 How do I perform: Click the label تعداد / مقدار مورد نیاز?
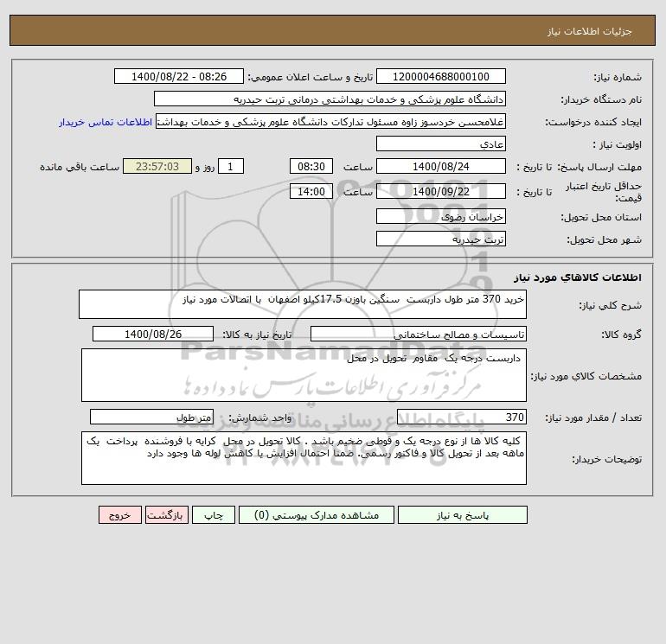tap(593, 418)
